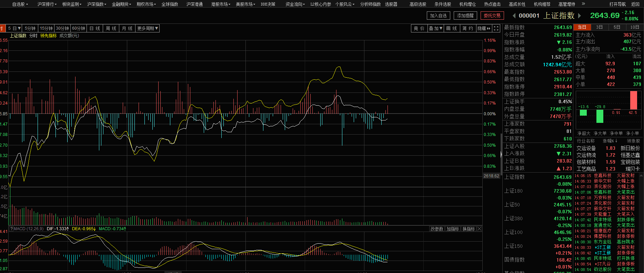This screenshot has height=273, width=644.
Task: Open the 热点追击 menu item
Action: point(492,4)
